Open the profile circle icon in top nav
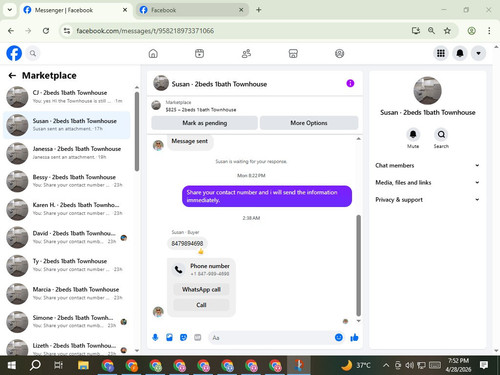500x375 pixels. pos(339,53)
